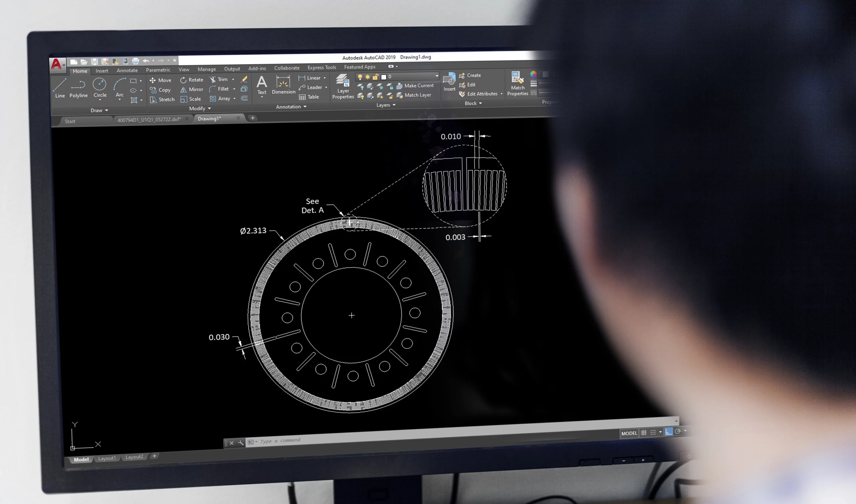Select the Ellipse tool icon
The image size is (856, 504).
pos(133,90)
